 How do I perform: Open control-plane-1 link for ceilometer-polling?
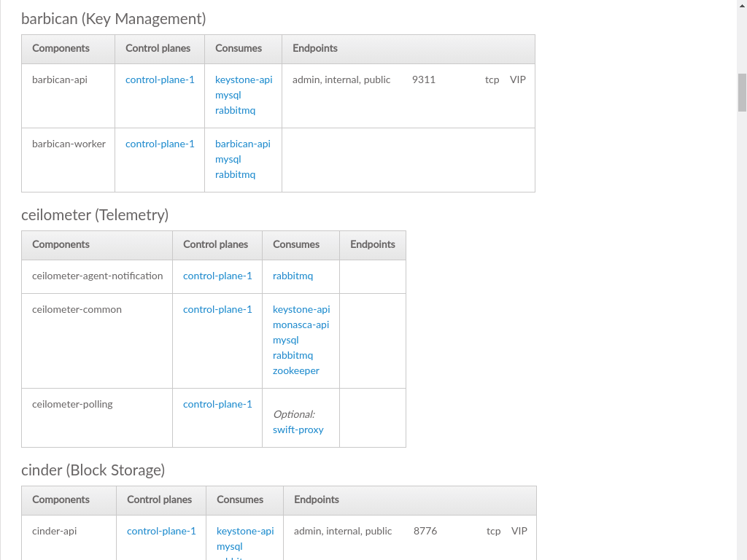click(217, 404)
